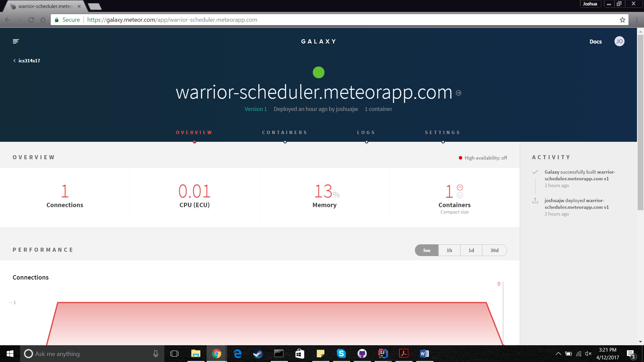The height and width of the screenshot is (362, 644).
Task: Select the warrior-scheduler browser tab
Action: pos(45,6)
